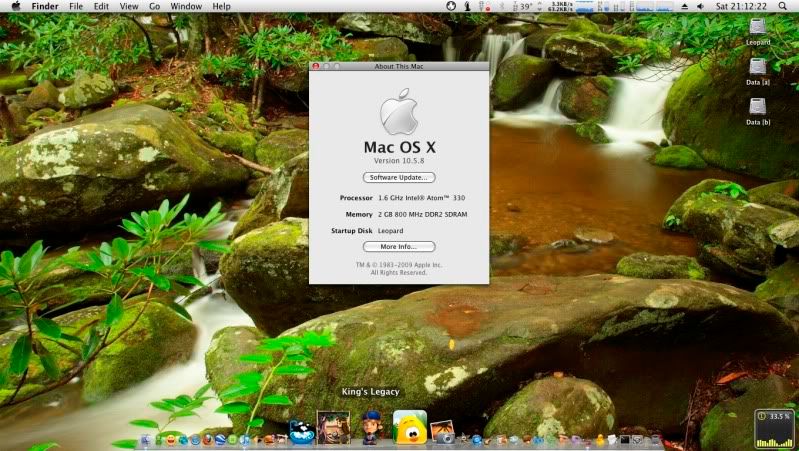Click the Sat 21:12:22 clock
Viewport: 799px width, 451px height.
click(x=741, y=7)
